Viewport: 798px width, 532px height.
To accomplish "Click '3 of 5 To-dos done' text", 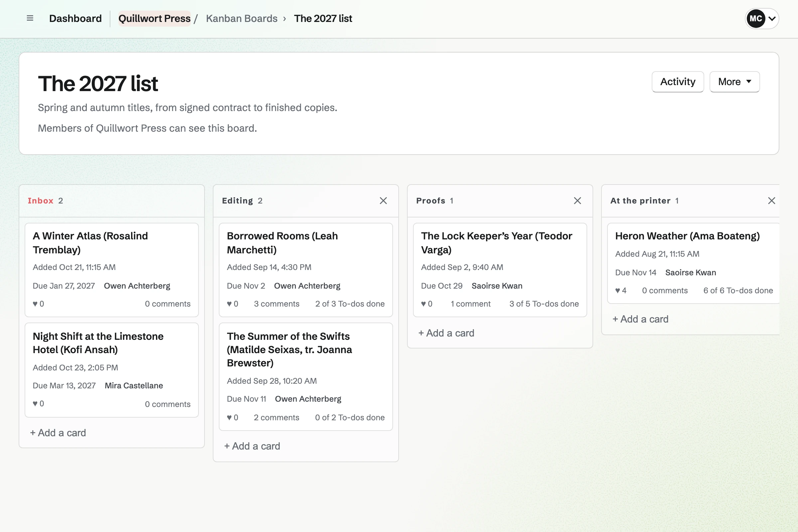I will click(544, 304).
